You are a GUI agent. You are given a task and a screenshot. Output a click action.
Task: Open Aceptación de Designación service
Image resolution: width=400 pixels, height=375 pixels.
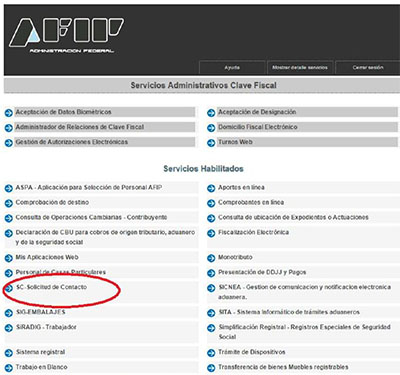pyautogui.click(x=257, y=112)
